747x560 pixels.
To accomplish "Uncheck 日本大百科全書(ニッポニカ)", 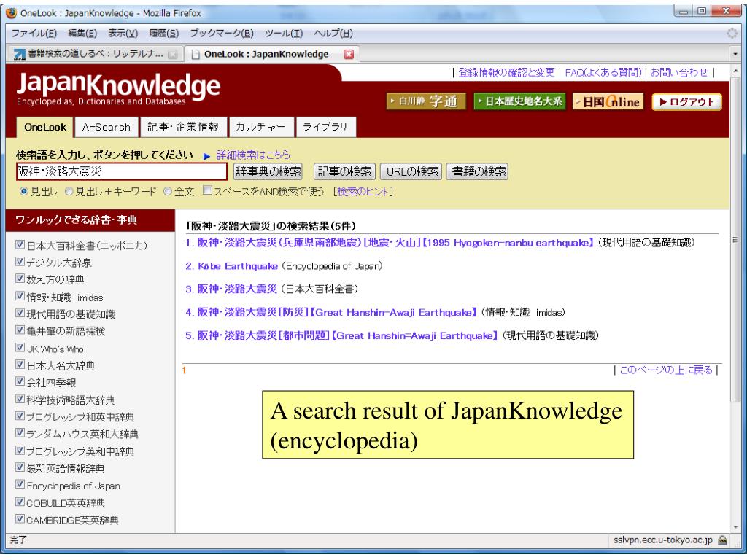I will tap(20, 245).
